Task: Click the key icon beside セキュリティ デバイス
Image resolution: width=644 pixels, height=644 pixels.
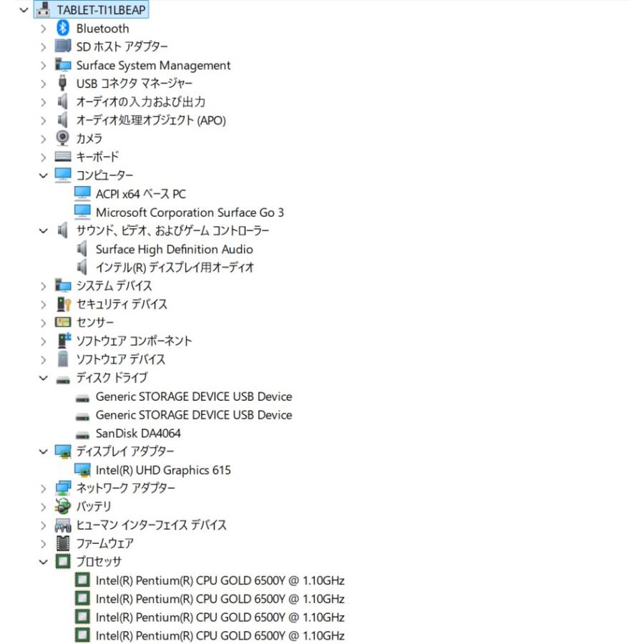Action: [64, 304]
